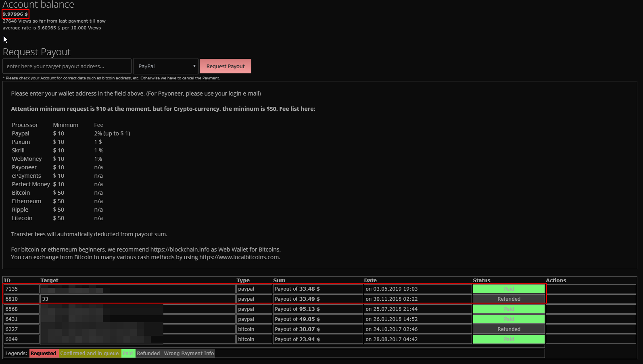The height and width of the screenshot is (364, 643).
Task: Click the Wrong Payment Info legend label
Action: [x=189, y=354]
